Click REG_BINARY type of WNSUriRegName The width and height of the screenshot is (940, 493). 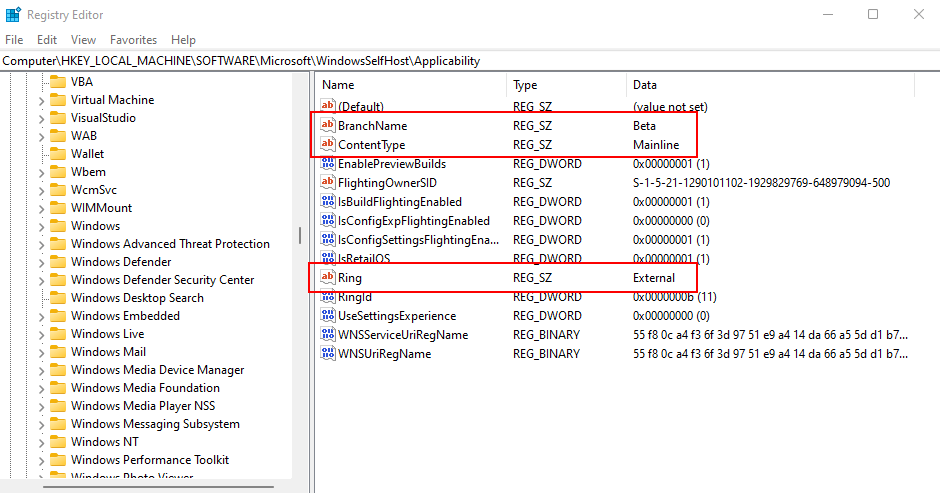(x=546, y=354)
